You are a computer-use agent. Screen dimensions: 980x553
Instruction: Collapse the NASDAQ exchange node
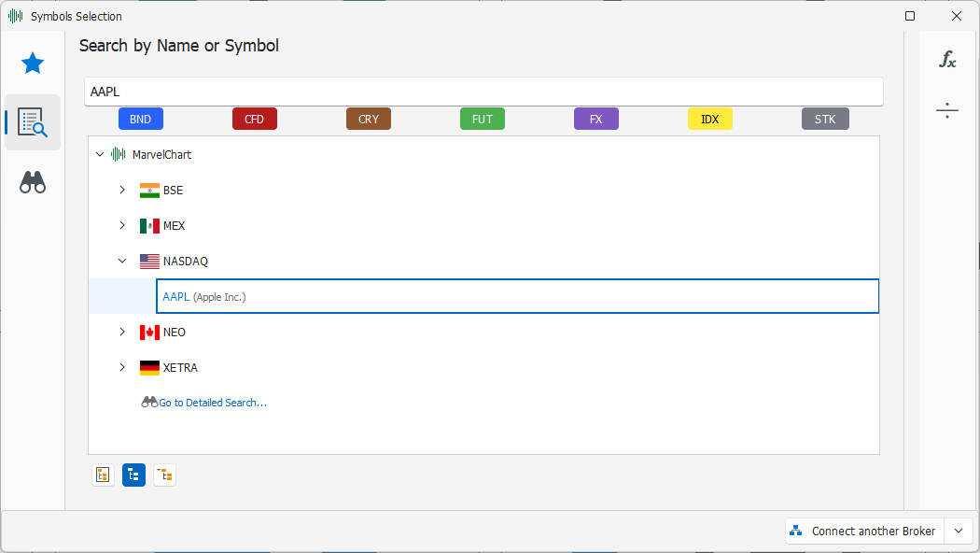click(x=122, y=261)
